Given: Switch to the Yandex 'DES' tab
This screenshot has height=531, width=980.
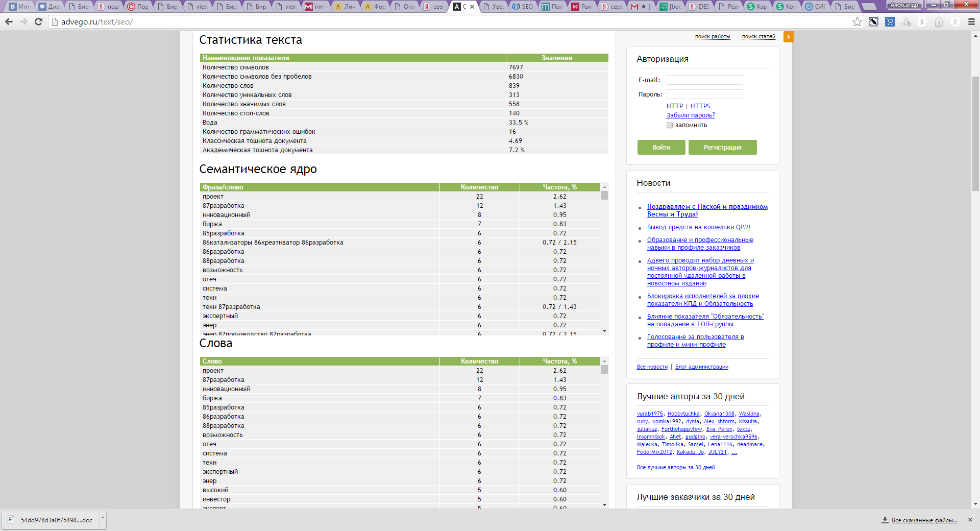Looking at the screenshot, I should coord(699,7).
